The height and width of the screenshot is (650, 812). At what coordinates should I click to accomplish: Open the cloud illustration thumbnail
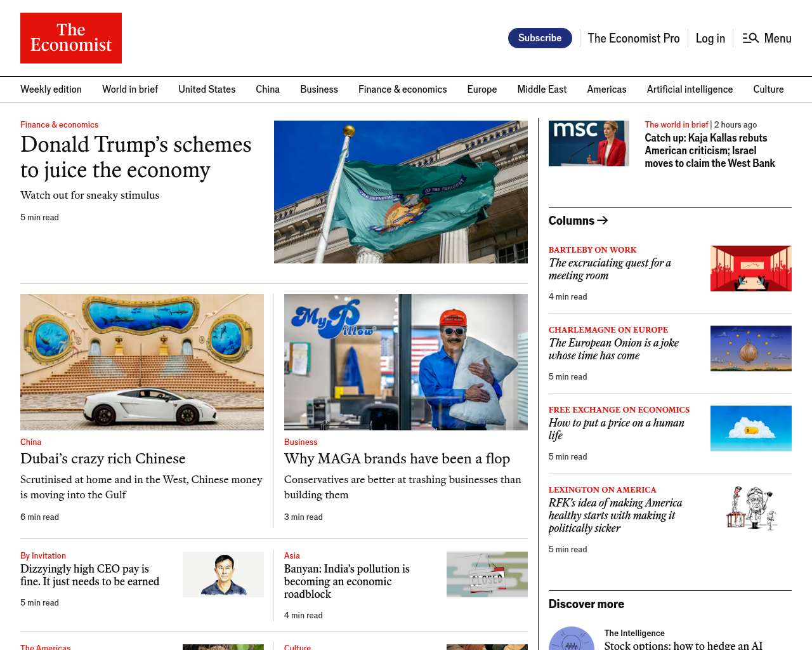[x=751, y=428]
